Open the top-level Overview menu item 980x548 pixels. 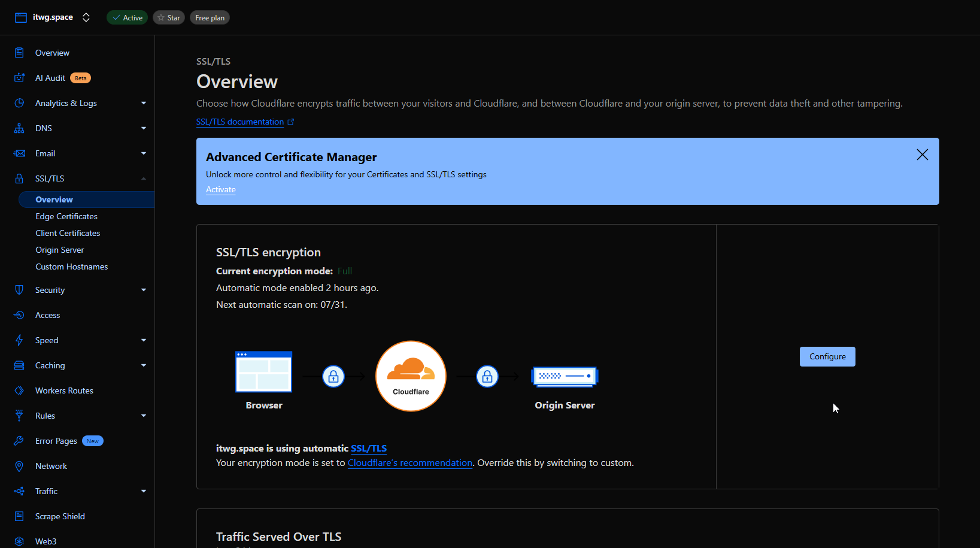pyautogui.click(x=52, y=53)
